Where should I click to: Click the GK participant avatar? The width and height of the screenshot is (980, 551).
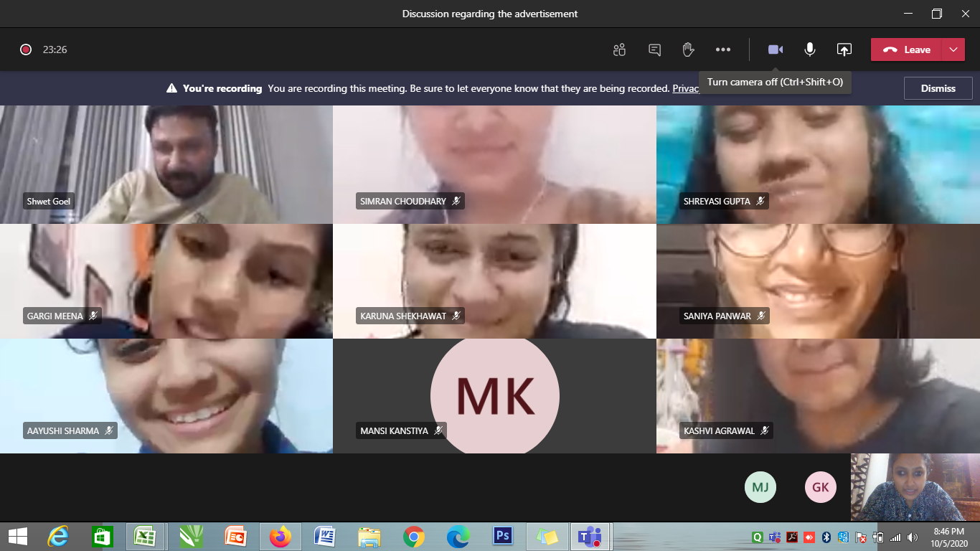pyautogui.click(x=820, y=487)
